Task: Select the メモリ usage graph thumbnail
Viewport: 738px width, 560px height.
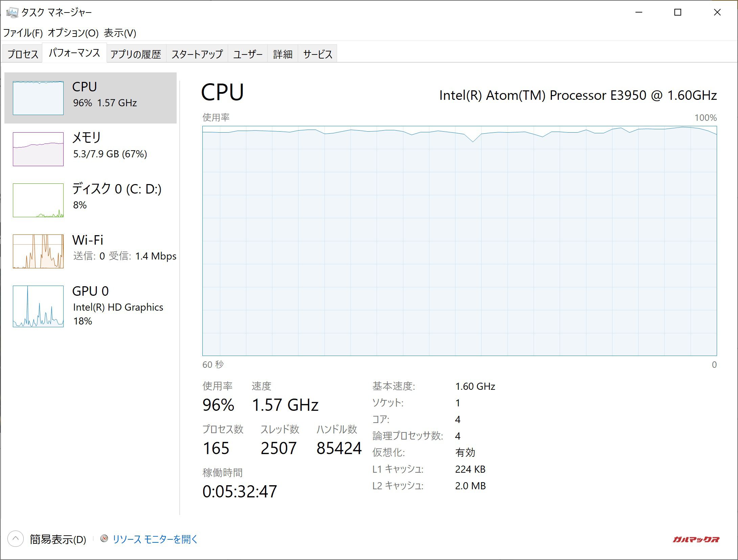Action: [x=38, y=149]
